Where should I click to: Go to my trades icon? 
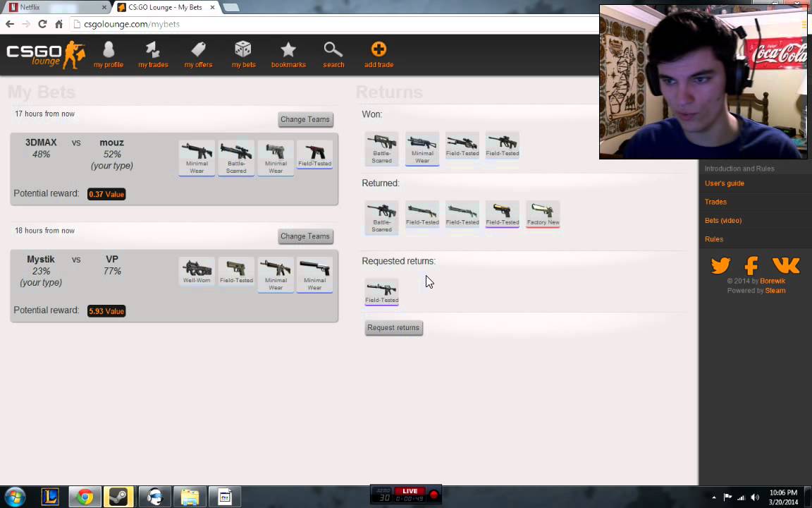click(153, 54)
